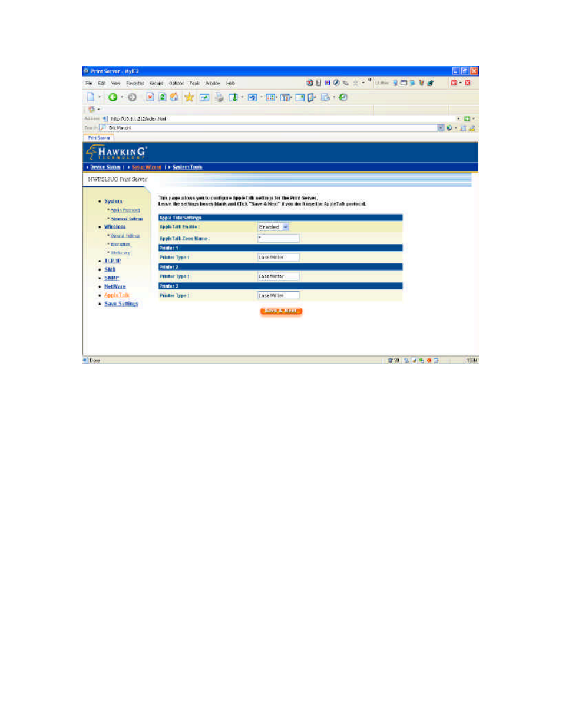Screen dimensions: 562x728
Task: Click the Printer 1 Printer Type field
Action: point(279,257)
